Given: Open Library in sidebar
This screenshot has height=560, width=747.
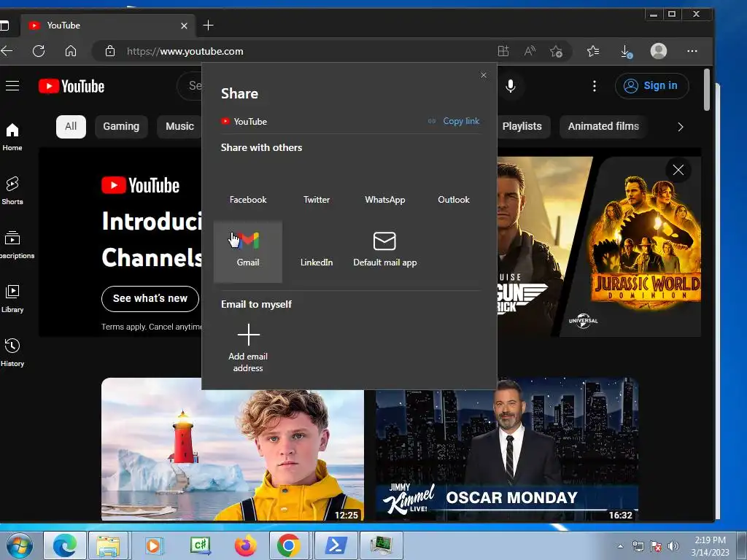Looking at the screenshot, I should tap(12, 298).
